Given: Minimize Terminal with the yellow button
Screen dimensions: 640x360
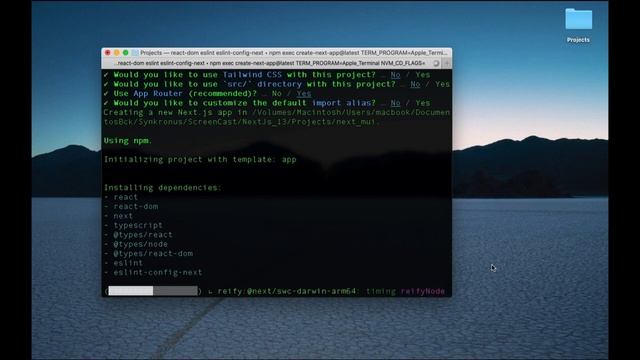Looking at the screenshot, I should tap(117, 53).
